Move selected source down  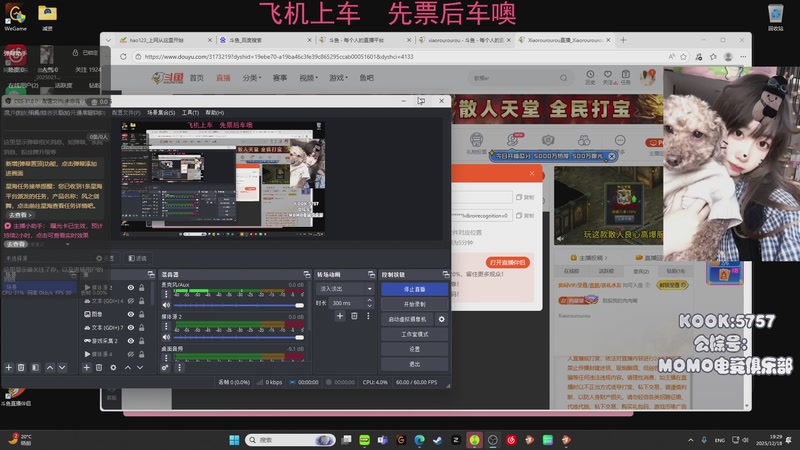[x=140, y=367]
